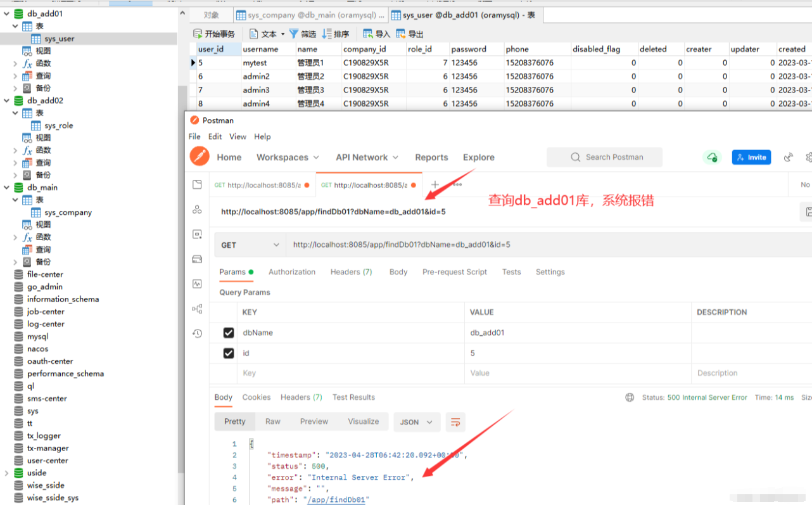This screenshot has width=812, height=505.
Task: Collapse the db_main database node
Action: (x=6, y=188)
